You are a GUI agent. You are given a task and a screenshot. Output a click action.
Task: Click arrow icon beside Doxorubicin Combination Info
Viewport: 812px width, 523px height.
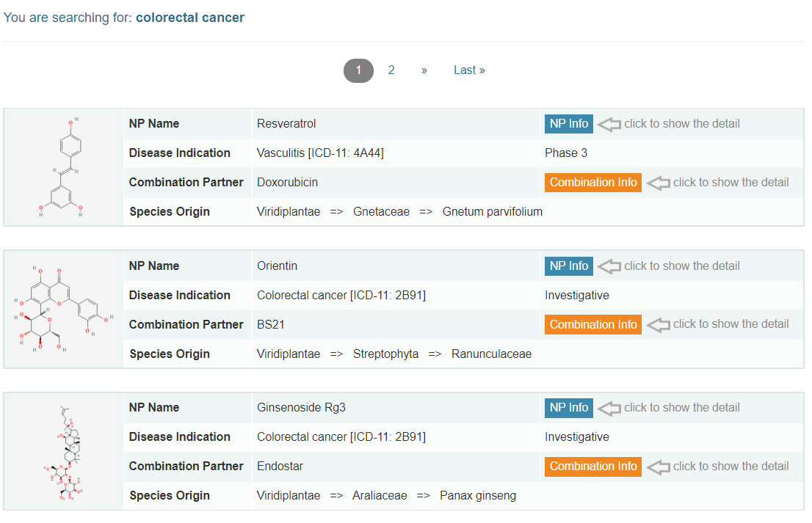click(658, 183)
